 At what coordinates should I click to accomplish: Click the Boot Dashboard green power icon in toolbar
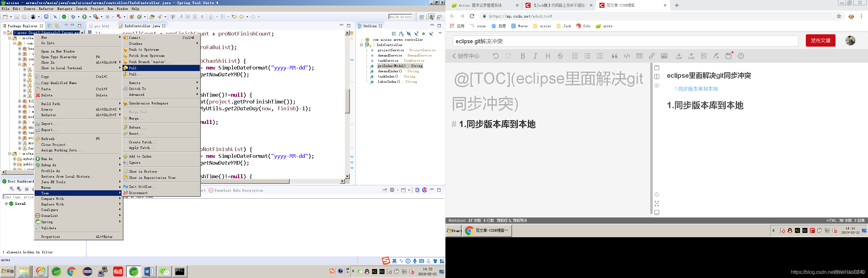64,16
